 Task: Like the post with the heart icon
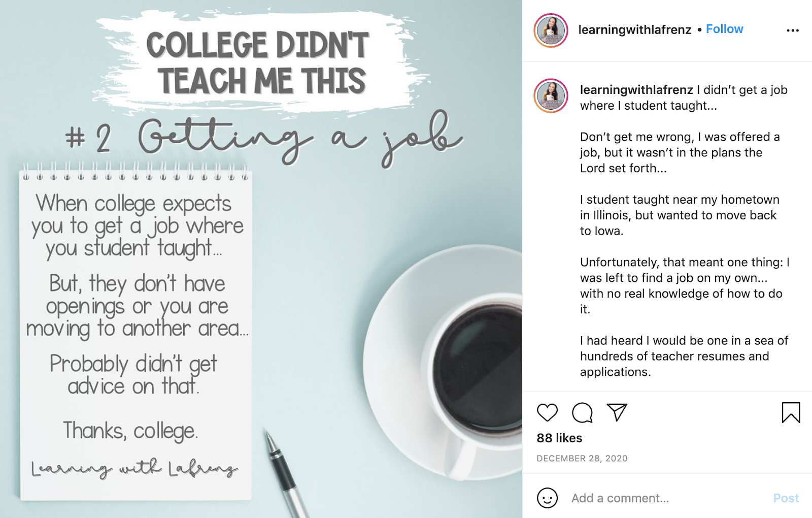(547, 412)
